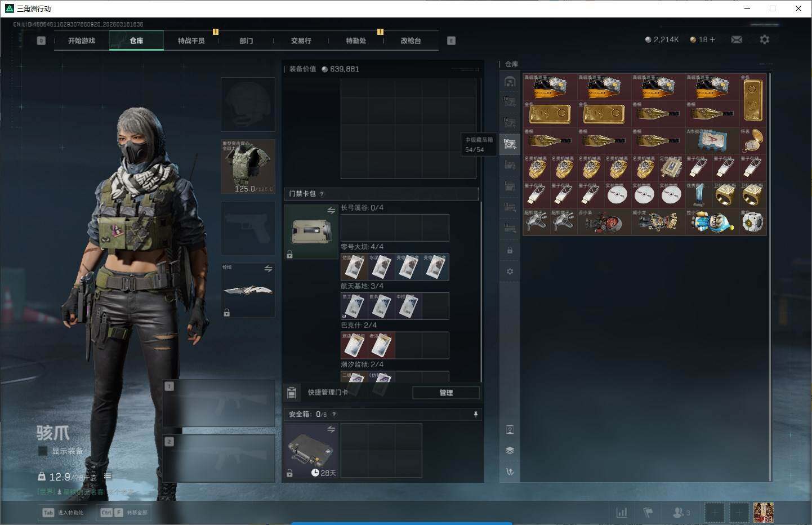
Task: Select the white cube item
Action: [x=753, y=222]
